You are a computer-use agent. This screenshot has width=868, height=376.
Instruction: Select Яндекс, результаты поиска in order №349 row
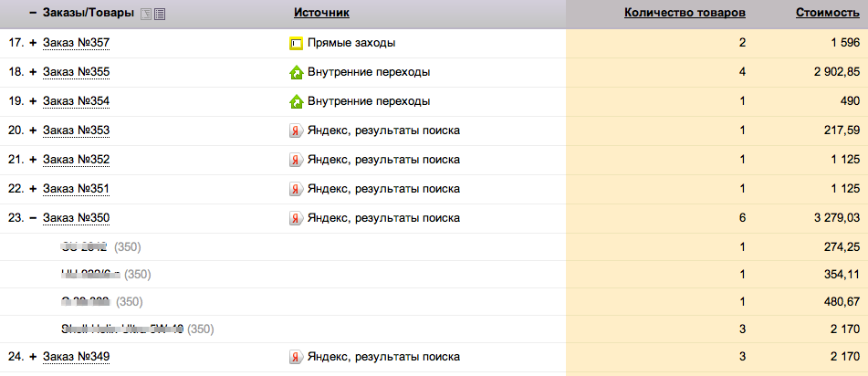(383, 357)
